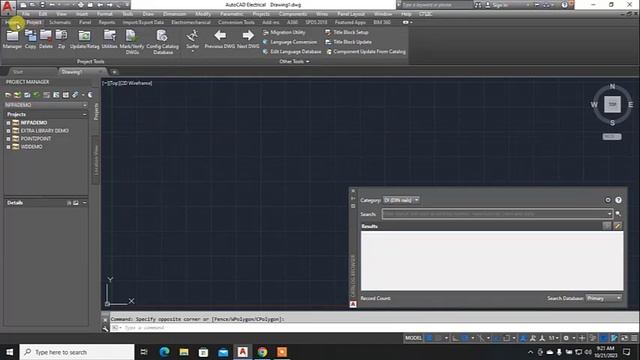This screenshot has width=640, height=360.
Task: Open the Draw menu
Action: [x=148, y=14]
